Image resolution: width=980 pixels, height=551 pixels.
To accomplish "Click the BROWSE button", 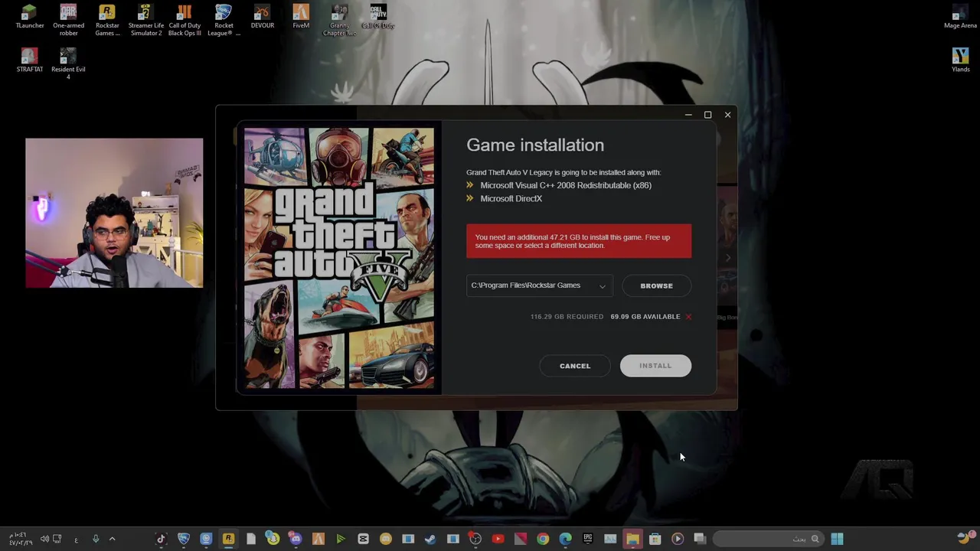I will click(x=656, y=285).
